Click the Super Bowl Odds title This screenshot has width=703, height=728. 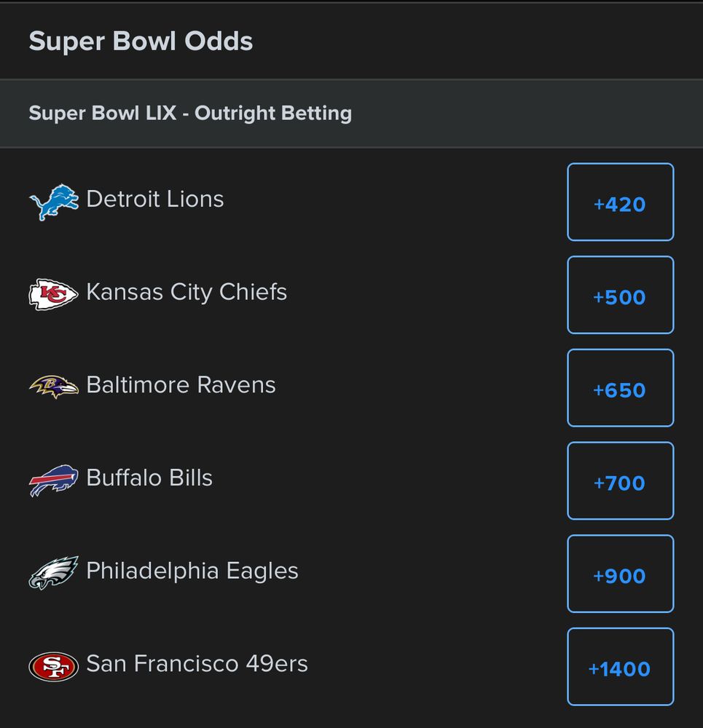tap(141, 41)
